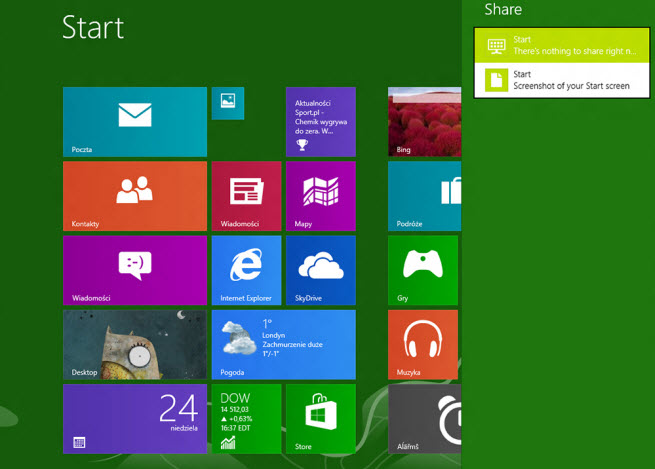Click the Share panel heading
Screen dimensions: 655x469
click(503, 10)
